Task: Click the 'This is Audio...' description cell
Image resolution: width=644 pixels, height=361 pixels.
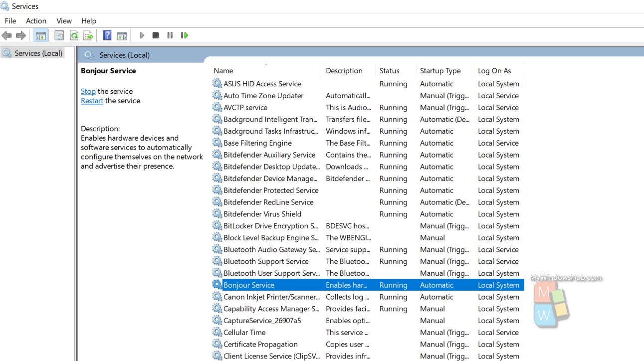Action: (x=348, y=107)
